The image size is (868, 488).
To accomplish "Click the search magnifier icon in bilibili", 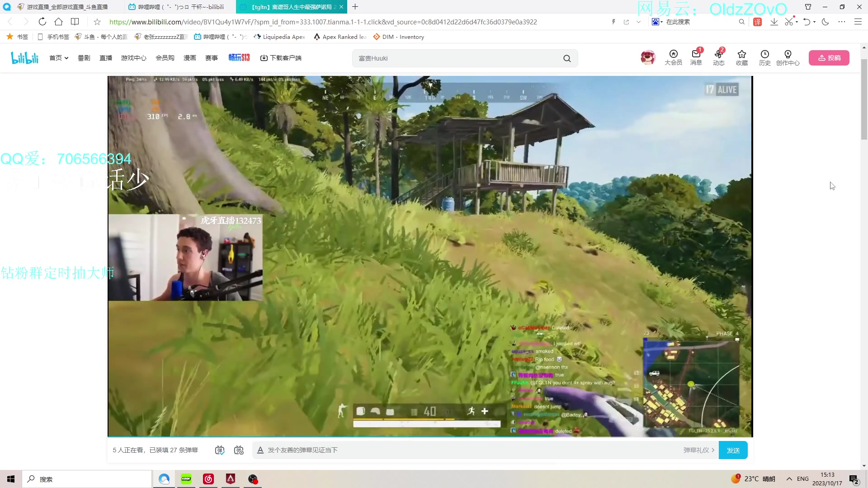I will point(567,58).
